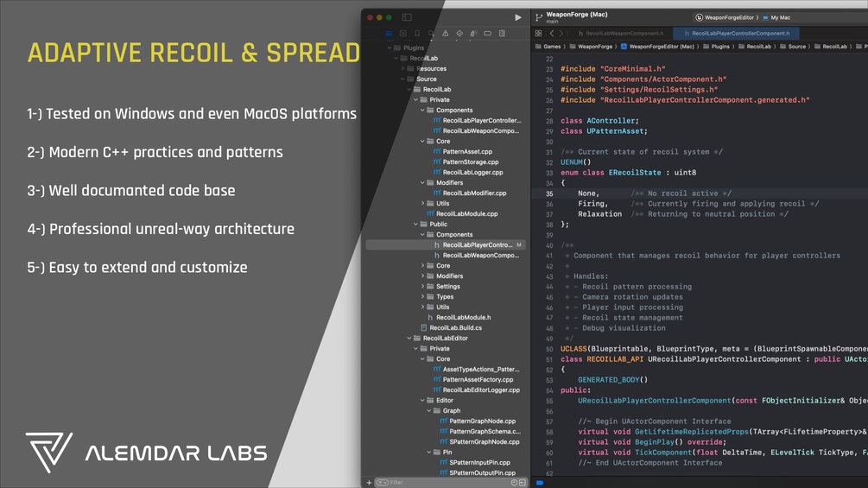Expand the Types folder chevron

(x=423, y=297)
